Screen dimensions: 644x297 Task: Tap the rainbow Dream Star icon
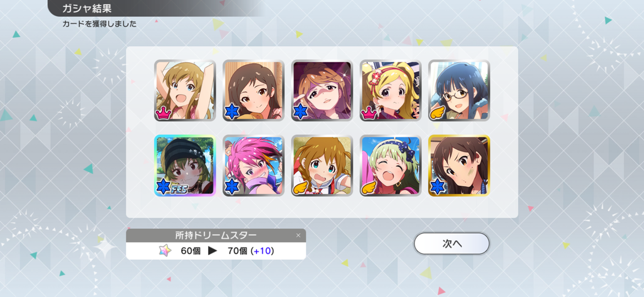pos(165,251)
